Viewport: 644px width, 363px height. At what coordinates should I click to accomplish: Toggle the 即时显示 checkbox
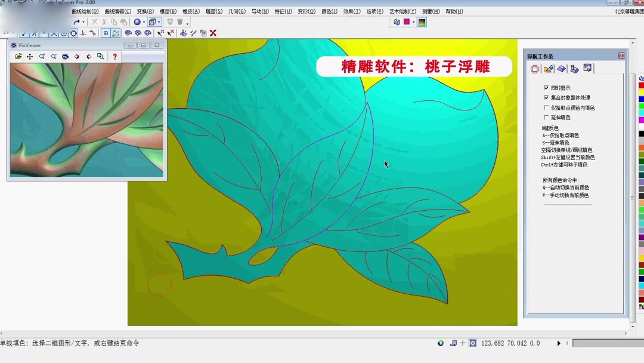[546, 88]
